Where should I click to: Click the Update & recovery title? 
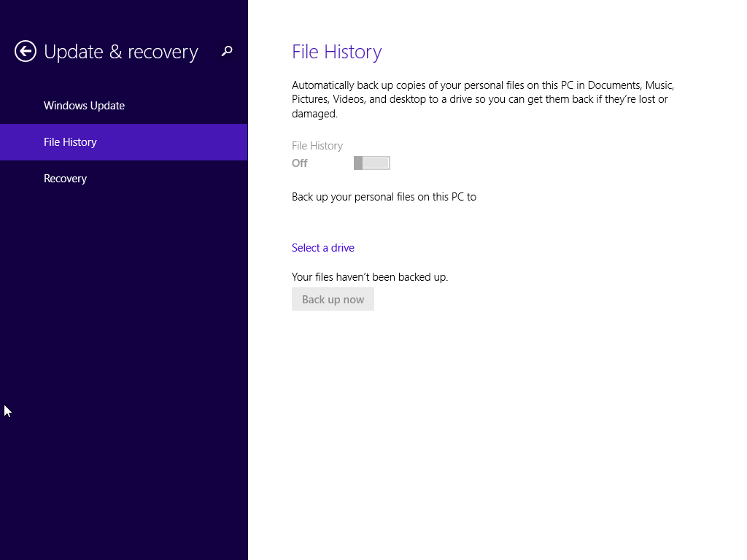[x=121, y=52]
